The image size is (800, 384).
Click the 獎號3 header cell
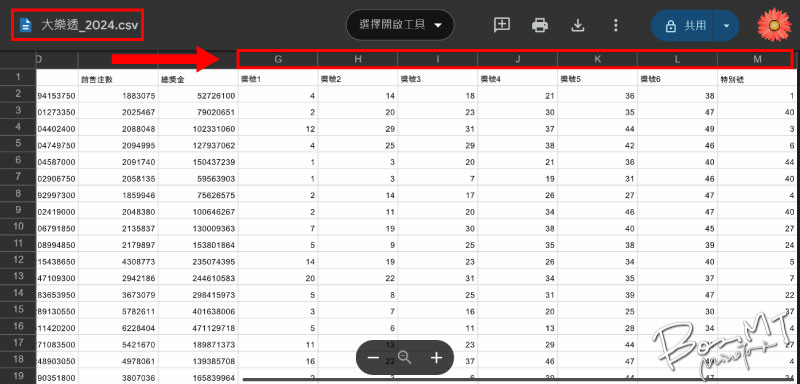coord(438,78)
